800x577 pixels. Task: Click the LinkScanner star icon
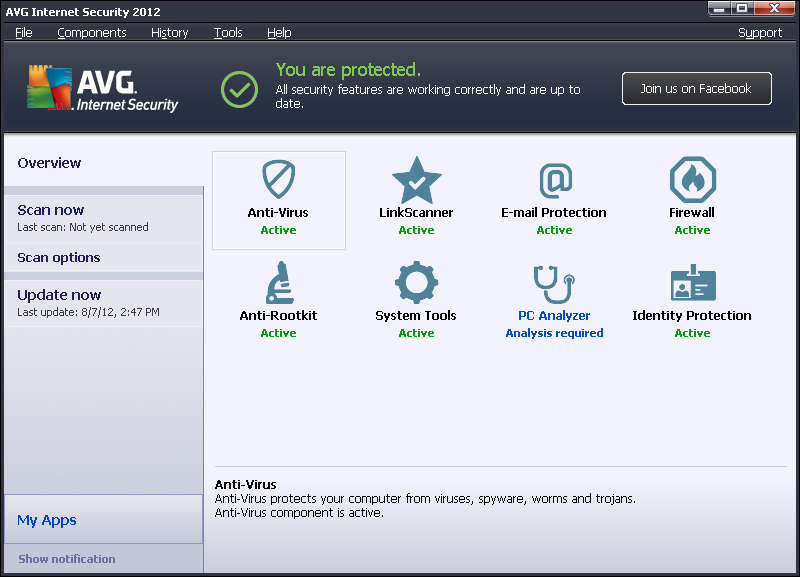pyautogui.click(x=416, y=180)
